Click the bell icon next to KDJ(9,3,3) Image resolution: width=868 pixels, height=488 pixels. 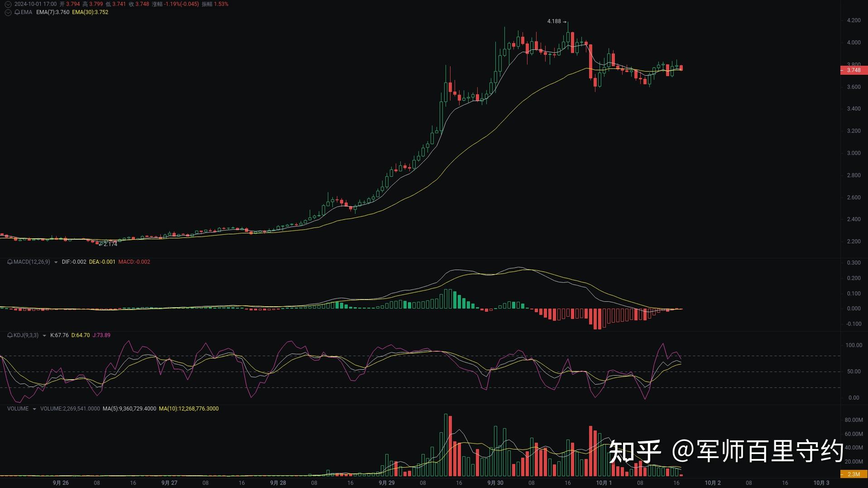pyautogui.click(x=10, y=335)
